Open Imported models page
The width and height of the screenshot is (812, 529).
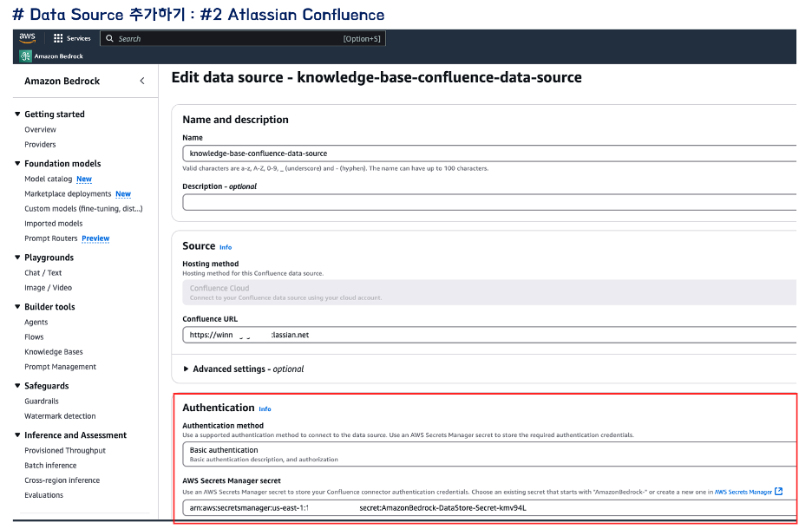point(53,224)
